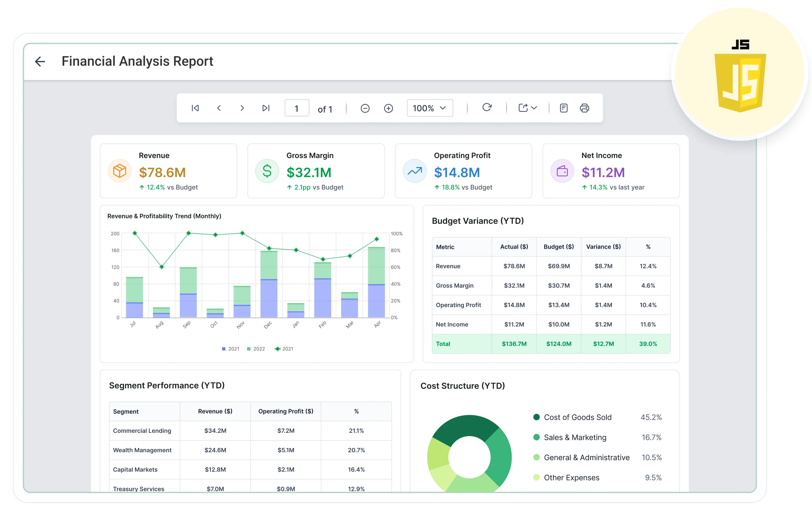Click the Total row label
This screenshot has width=812, height=516.
pos(443,344)
